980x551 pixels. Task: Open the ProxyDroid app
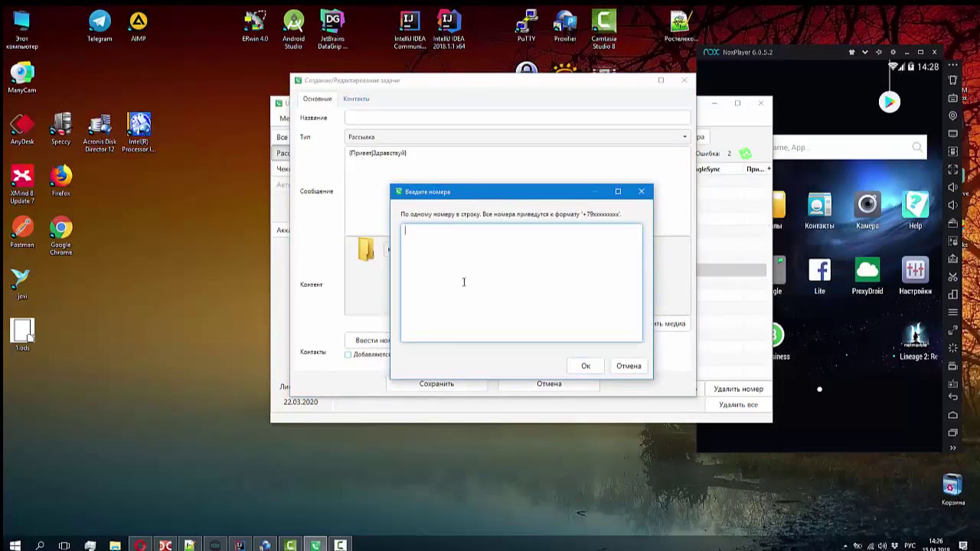point(867,271)
